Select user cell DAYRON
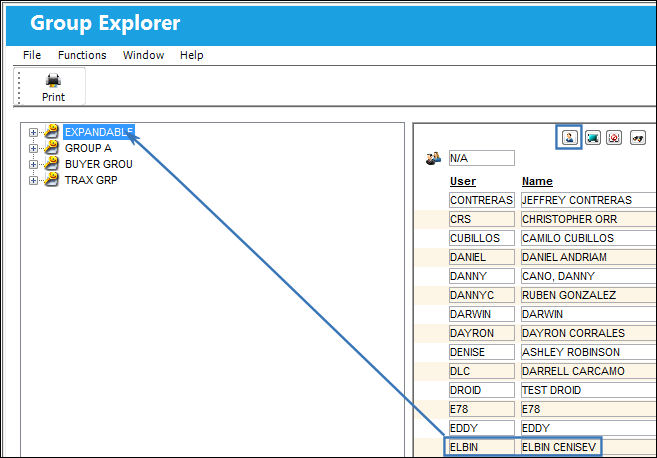The width and height of the screenshot is (657, 458). tap(481, 333)
